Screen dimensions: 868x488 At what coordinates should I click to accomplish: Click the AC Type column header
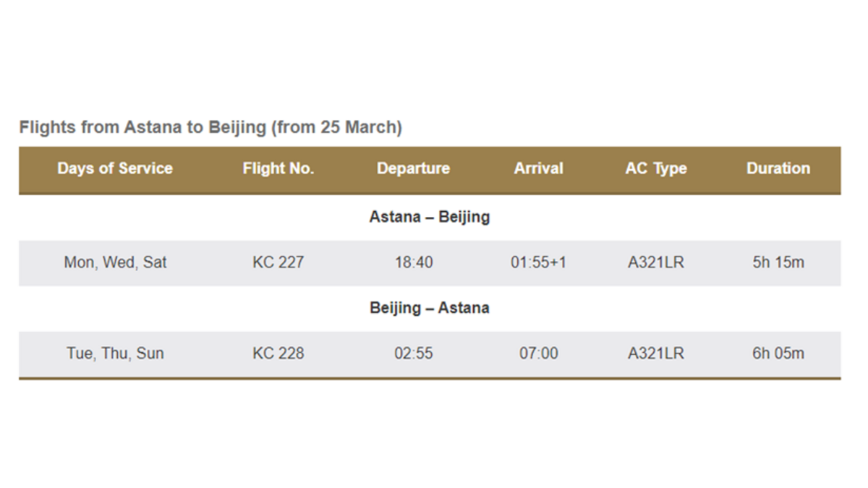655,168
